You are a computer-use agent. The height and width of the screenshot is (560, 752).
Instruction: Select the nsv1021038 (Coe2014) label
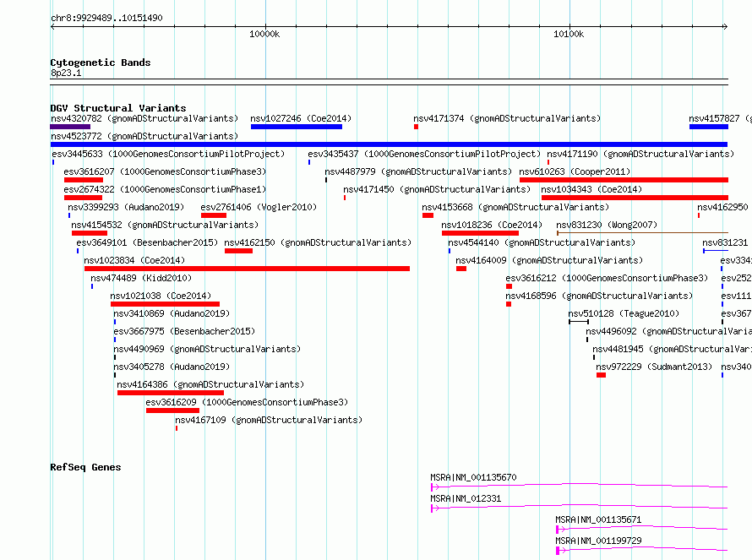[x=161, y=296]
